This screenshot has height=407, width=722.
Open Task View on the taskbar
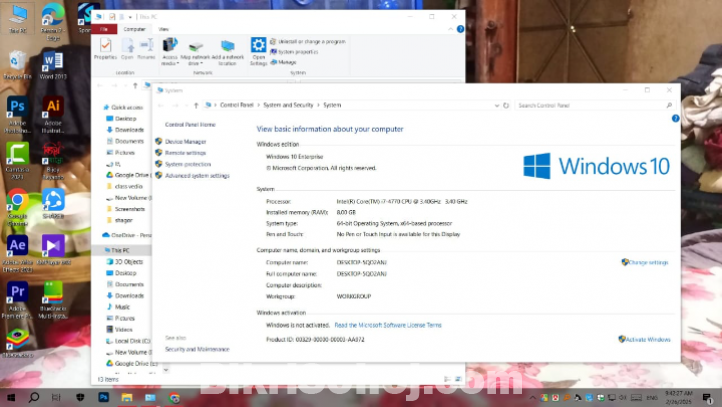[56, 397]
